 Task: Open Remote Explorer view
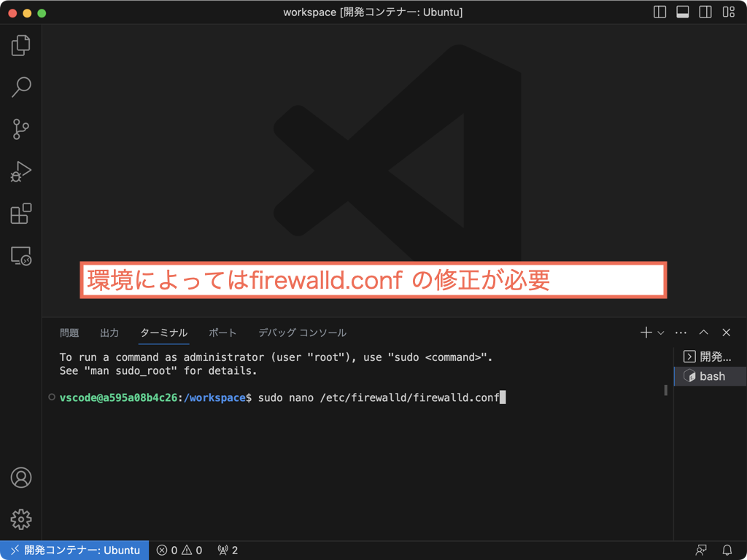[x=21, y=256]
